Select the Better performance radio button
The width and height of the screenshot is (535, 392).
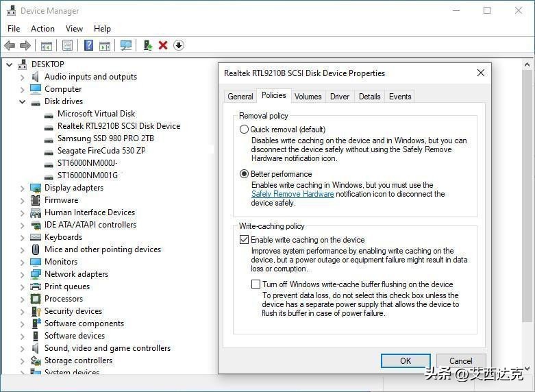[x=244, y=174]
